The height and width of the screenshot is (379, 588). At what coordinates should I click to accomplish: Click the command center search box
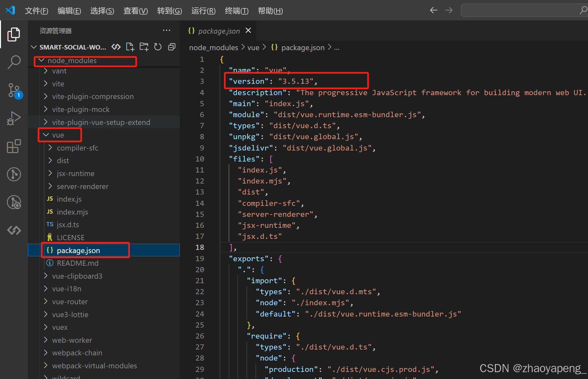(524, 10)
